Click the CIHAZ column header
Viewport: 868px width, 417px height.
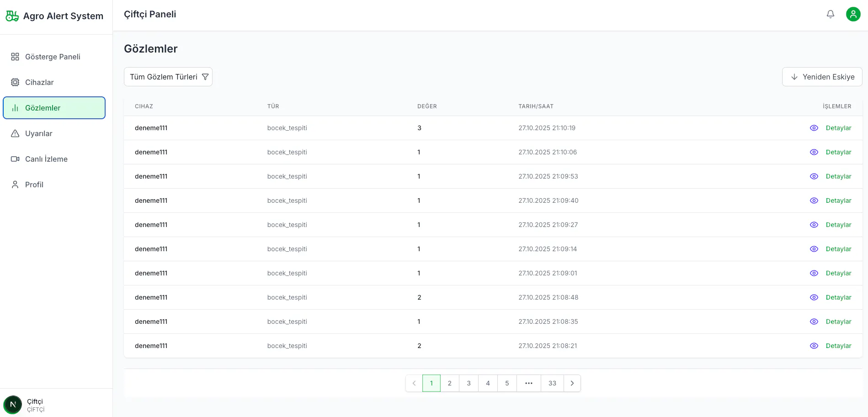click(144, 106)
